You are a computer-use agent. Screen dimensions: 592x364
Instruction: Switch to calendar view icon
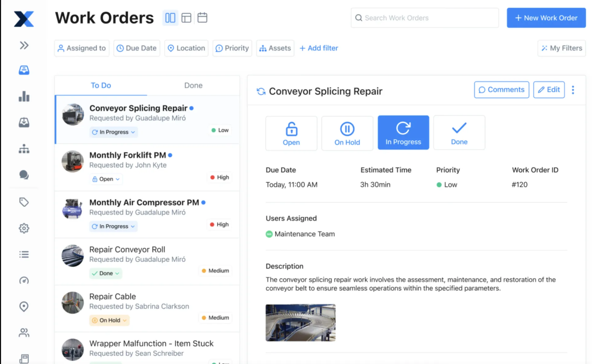[x=202, y=18]
